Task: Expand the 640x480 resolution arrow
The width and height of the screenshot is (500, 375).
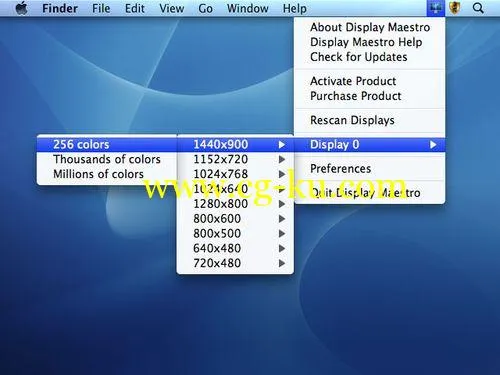Action: pyautogui.click(x=282, y=248)
